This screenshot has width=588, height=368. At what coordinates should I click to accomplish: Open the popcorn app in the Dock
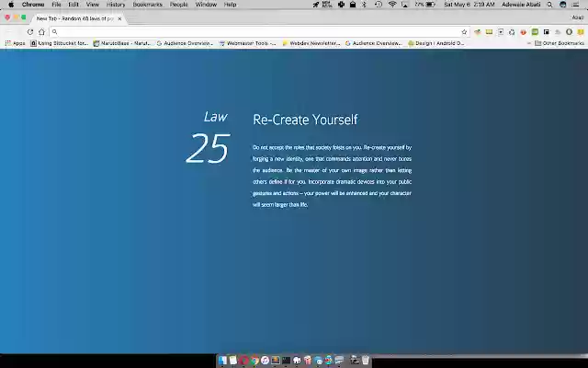click(x=308, y=361)
